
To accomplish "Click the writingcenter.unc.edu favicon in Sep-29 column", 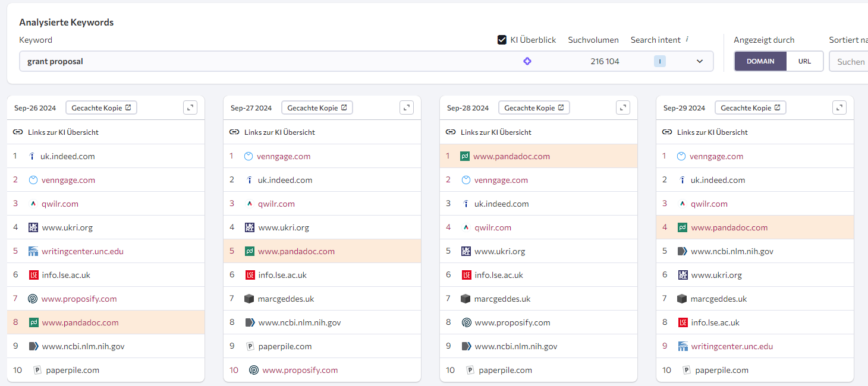I will (683, 346).
